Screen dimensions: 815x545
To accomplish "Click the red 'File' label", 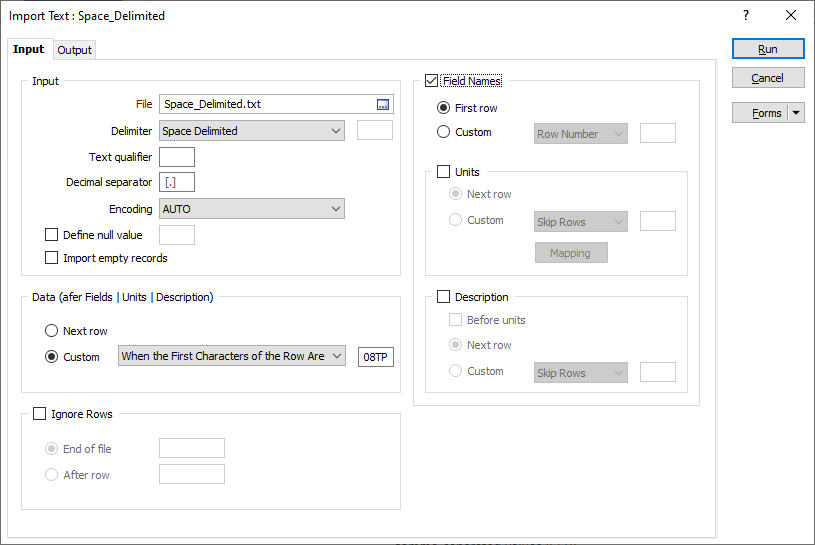I will pos(144,104).
